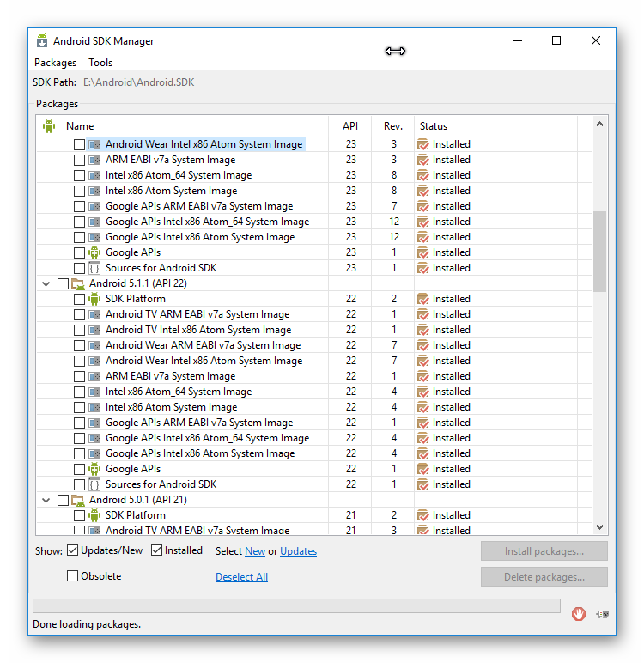Click the Updates link

(x=298, y=551)
